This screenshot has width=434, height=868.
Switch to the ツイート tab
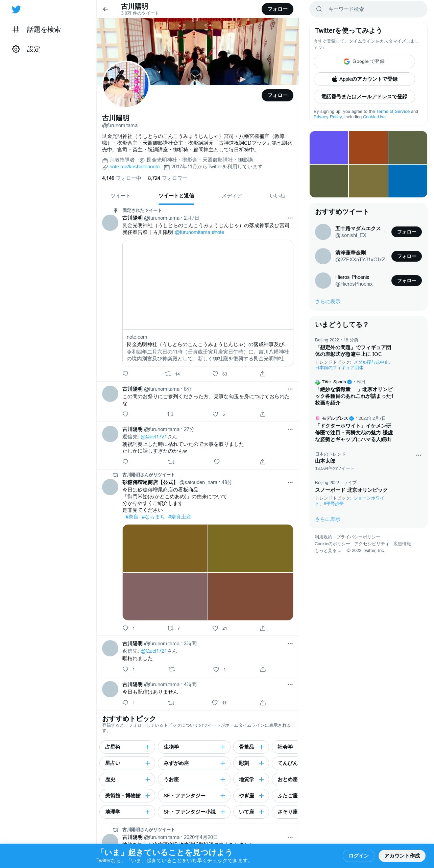click(120, 196)
